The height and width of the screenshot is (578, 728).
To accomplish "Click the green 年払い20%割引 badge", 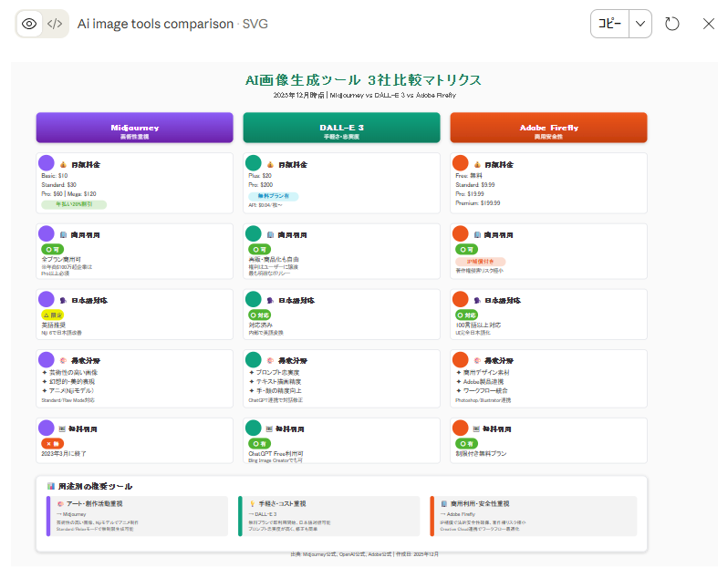I will [74, 204].
